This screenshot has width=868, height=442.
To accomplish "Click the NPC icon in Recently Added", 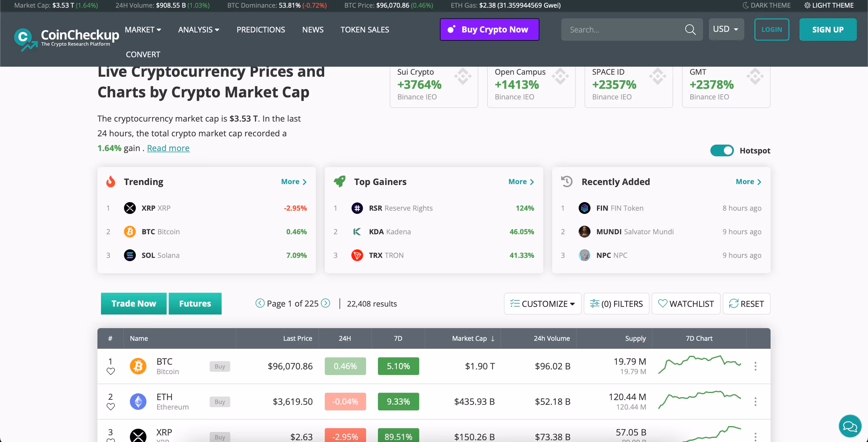I will (584, 255).
